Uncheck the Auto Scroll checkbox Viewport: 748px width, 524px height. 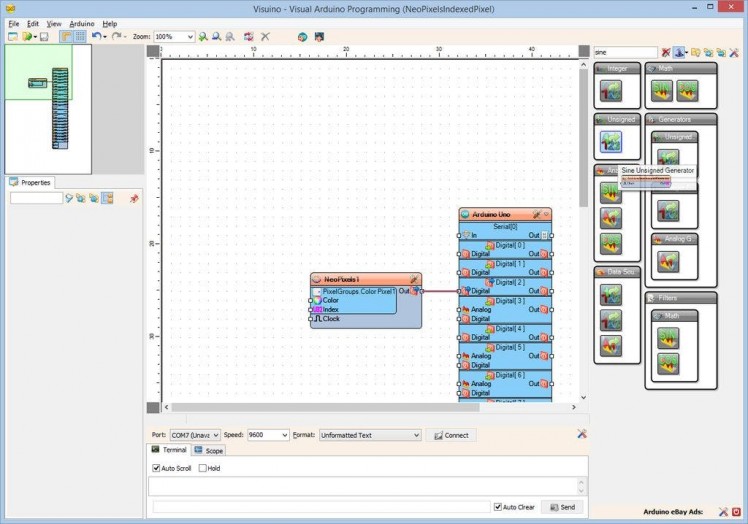click(x=157, y=468)
